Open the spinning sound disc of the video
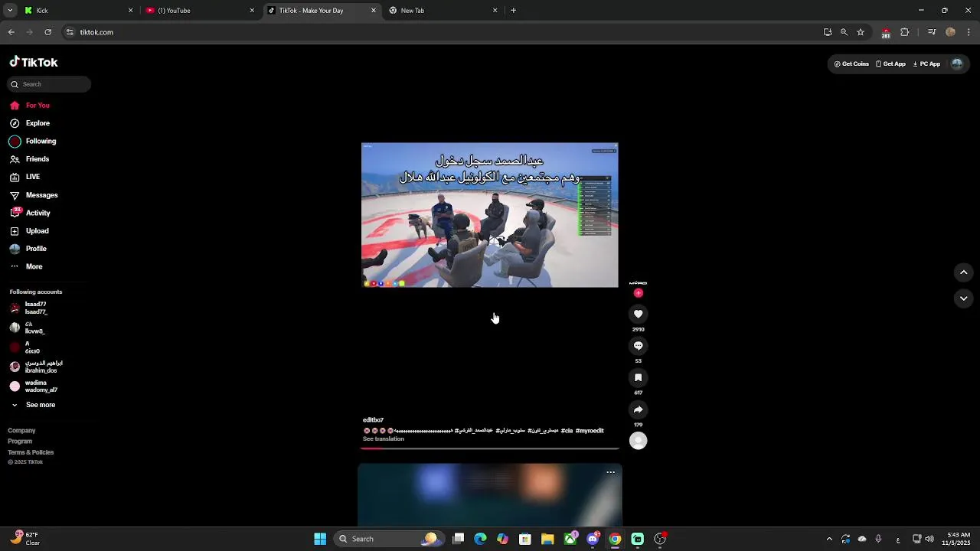 click(638, 440)
